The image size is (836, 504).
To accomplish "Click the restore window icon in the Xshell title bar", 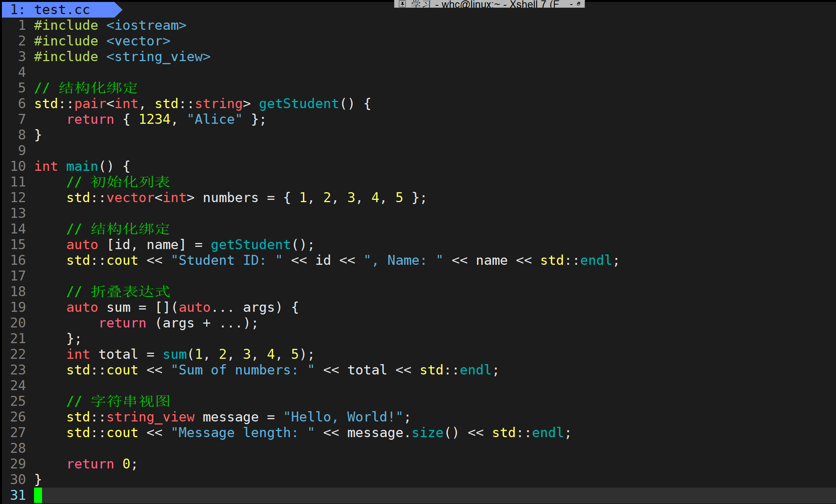I will (579, 4).
